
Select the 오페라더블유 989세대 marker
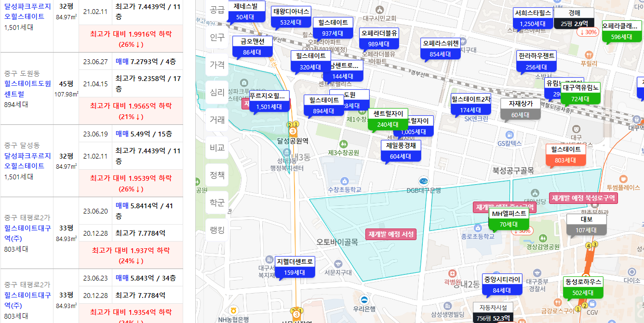[x=380, y=39]
